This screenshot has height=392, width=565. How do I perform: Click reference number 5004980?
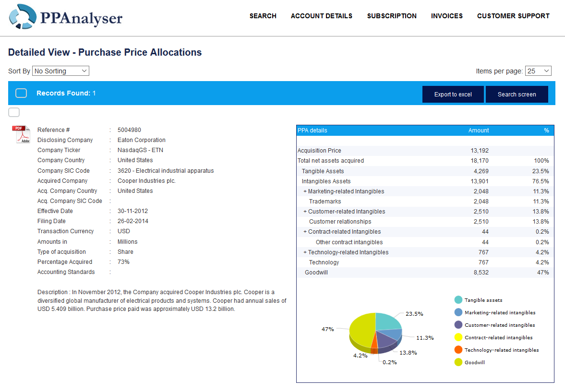[129, 130]
